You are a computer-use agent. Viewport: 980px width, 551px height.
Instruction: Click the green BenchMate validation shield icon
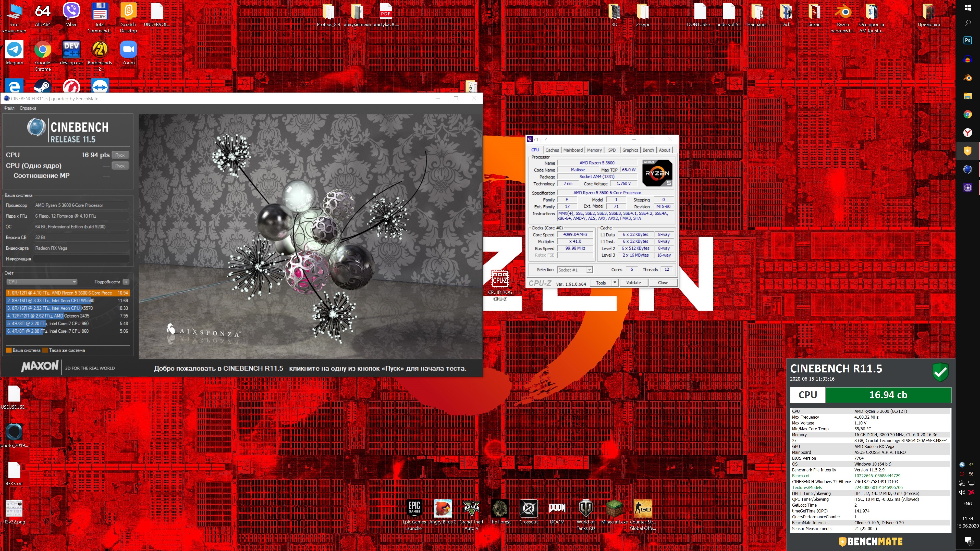940,372
